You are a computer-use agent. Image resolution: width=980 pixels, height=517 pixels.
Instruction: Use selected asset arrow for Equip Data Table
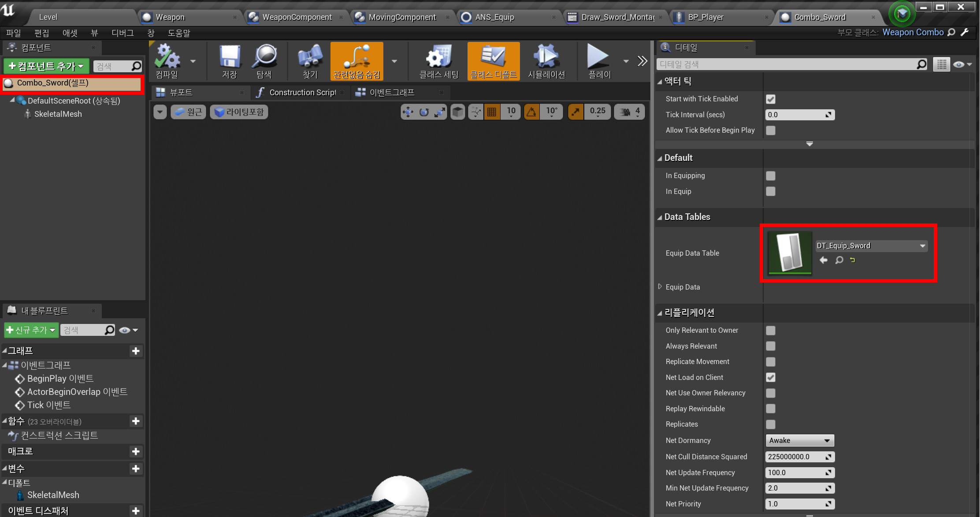[x=823, y=260]
